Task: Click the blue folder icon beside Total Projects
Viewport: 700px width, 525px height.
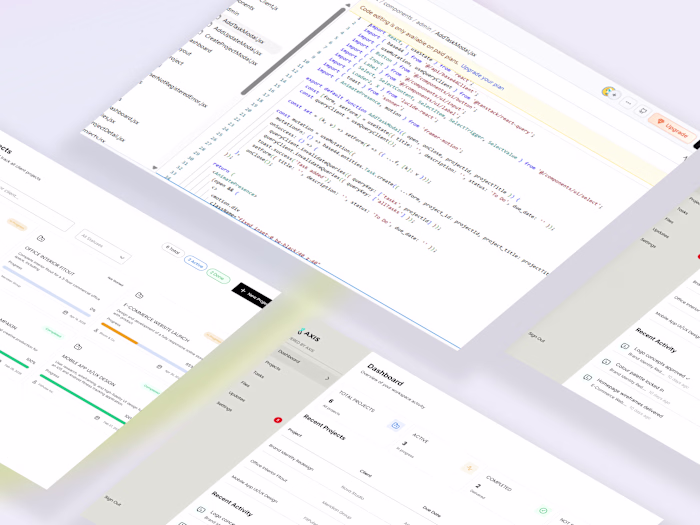Action: tap(395, 425)
